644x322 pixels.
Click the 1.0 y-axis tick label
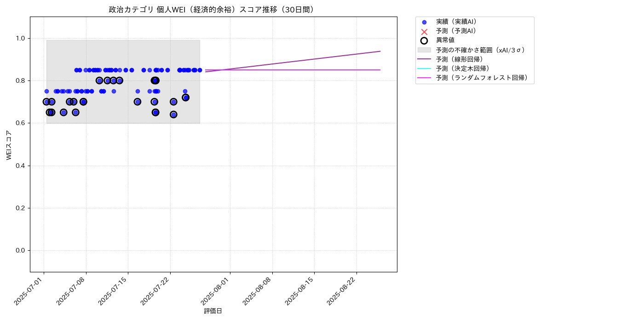click(21, 38)
